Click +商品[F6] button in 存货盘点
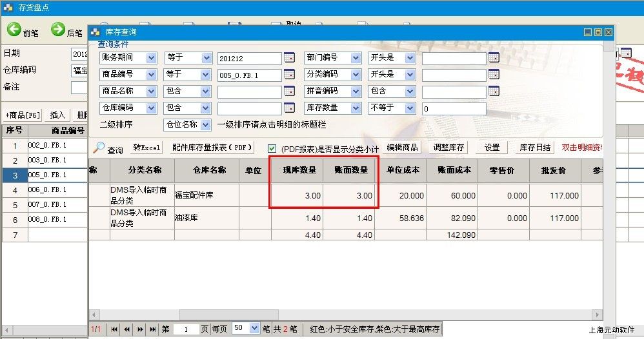Viewport: 644px width, 339px height. point(23,115)
